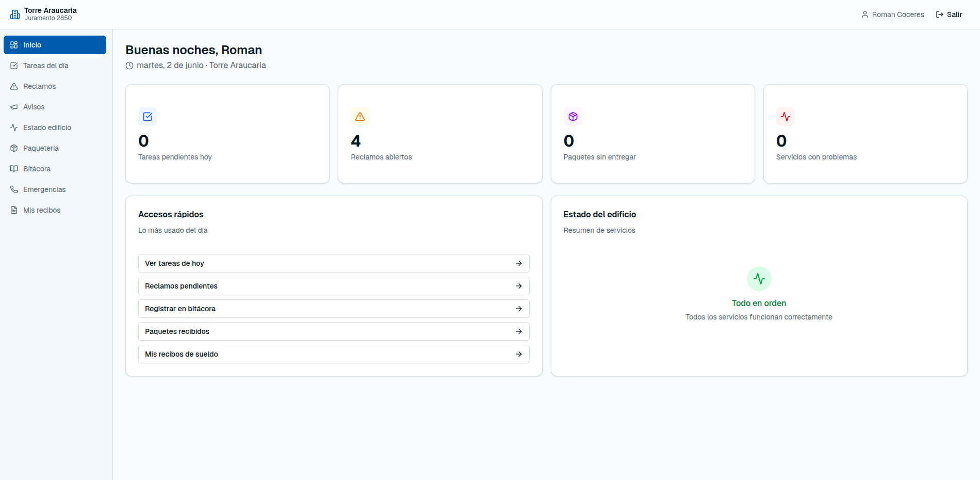Screen dimensions: 980x480
Task: Click the Torre Araucaria building logo icon
Action: tap(15, 14)
